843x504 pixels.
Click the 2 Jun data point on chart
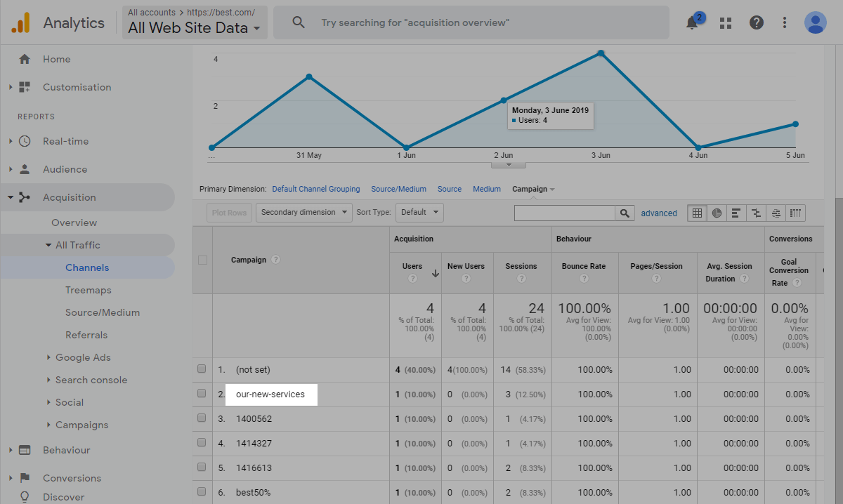click(504, 100)
